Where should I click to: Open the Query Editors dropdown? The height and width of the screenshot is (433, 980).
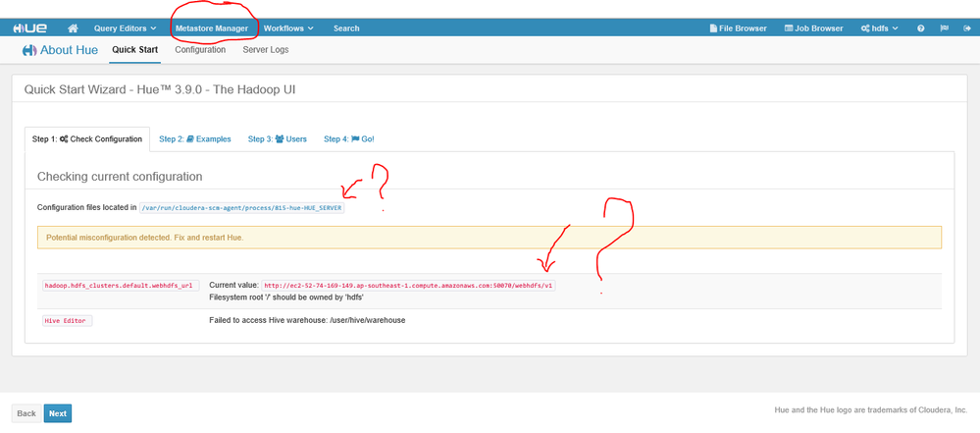pyautogui.click(x=125, y=28)
